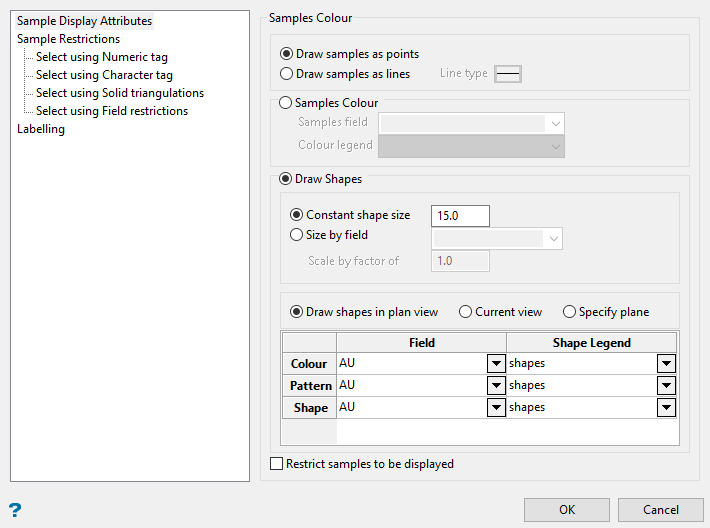The width and height of the screenshot is (710, 528).
Task: Select Draw samples as lines option
Action: pos(287,74)
